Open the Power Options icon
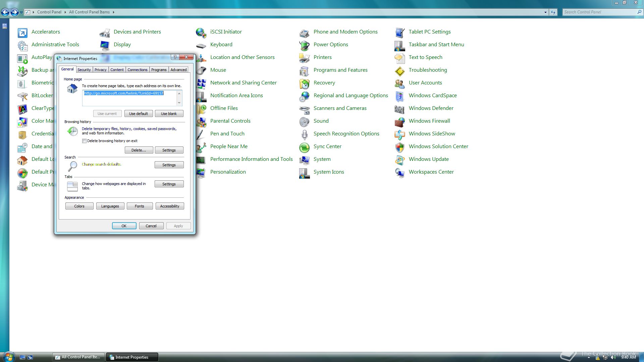Screen dimensions: 644x362 pos(305,45)
